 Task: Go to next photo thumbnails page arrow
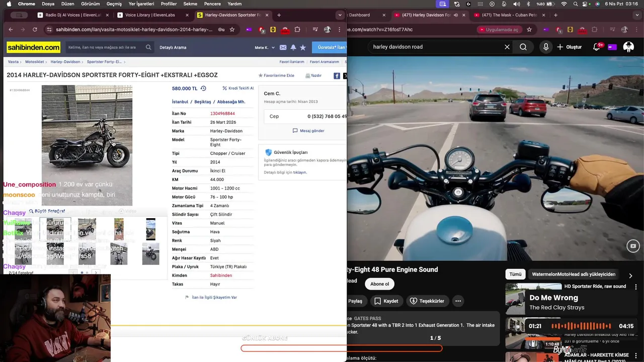[x=96, y=273]
